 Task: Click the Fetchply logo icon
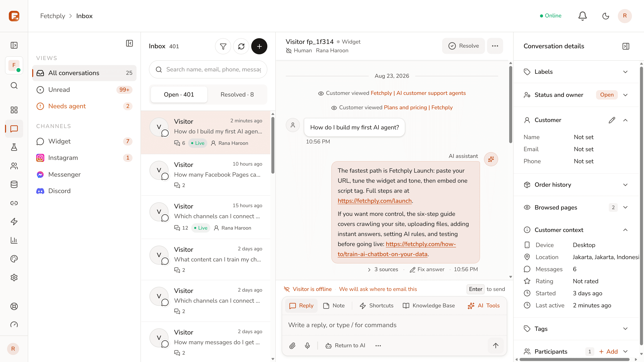click(x=14, y=16)
